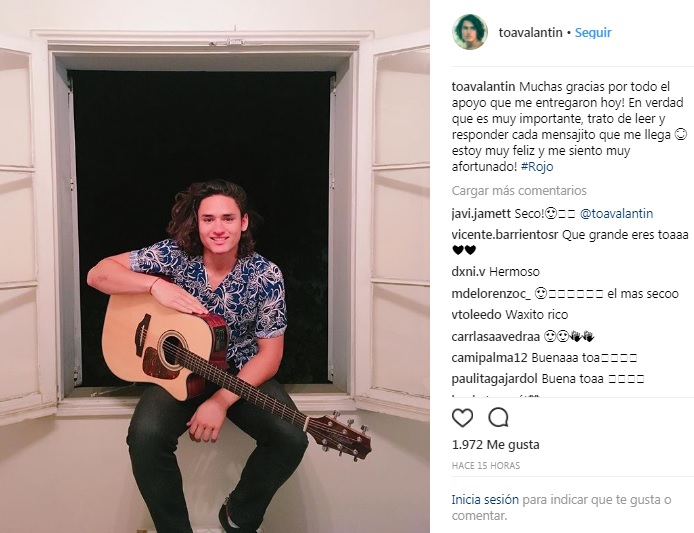This screenshot has height=533, width=694.
Task: Open the Hace 15 horas timestamp
Action: (x=486, y=466)
